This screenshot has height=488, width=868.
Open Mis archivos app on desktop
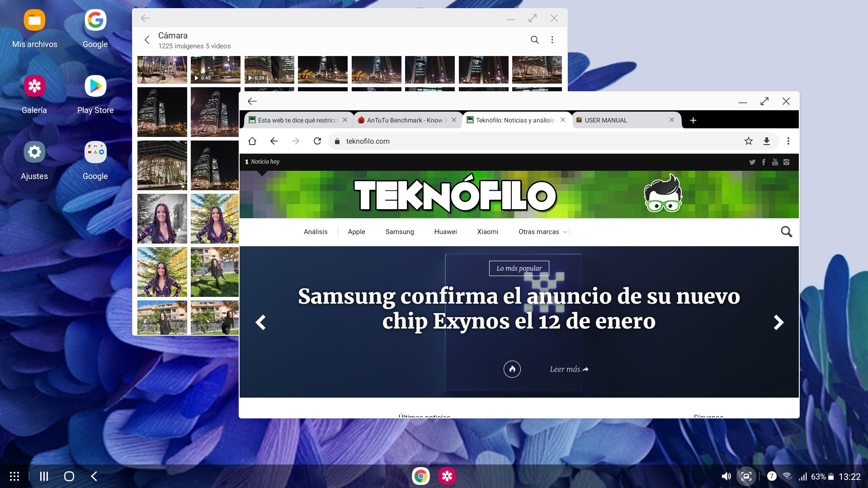[x=34, y=28]
